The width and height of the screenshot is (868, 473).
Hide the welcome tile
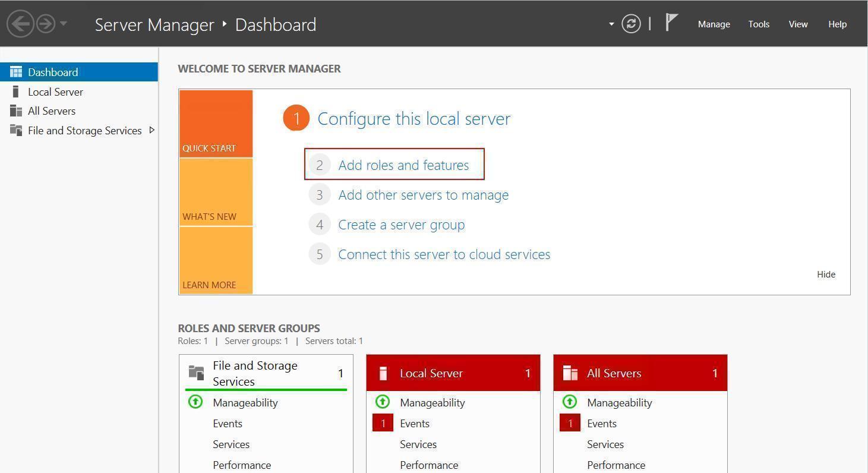(x=826, y=274)
